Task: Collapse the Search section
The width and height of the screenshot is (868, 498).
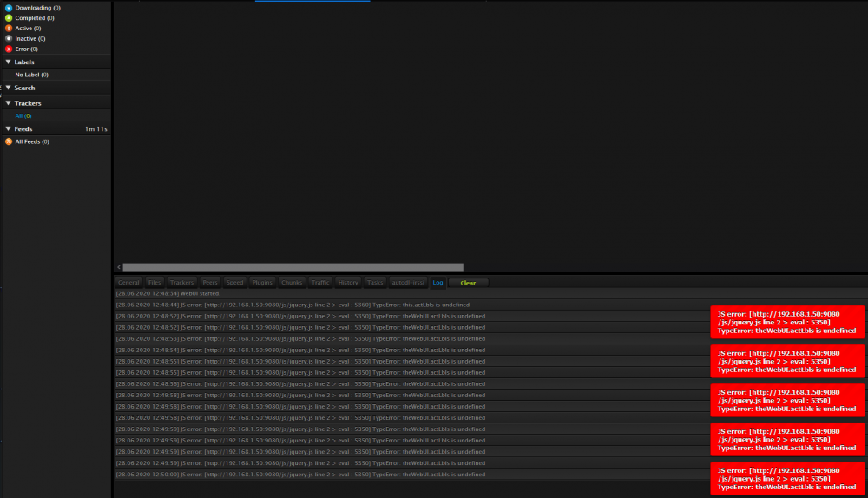Action: (9, 88)
